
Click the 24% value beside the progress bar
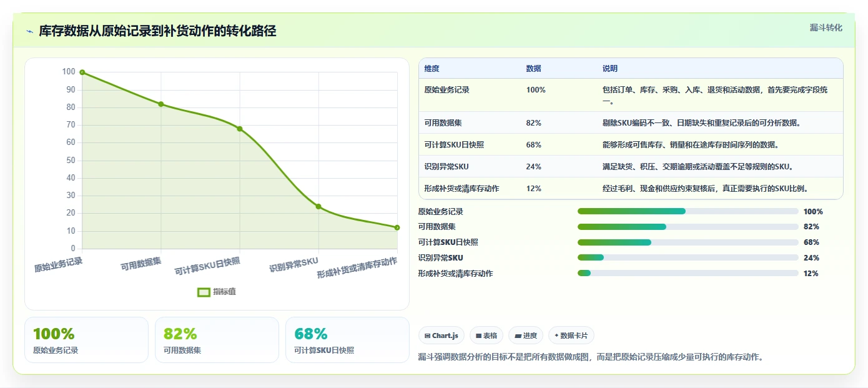click(x=811, y=258)
